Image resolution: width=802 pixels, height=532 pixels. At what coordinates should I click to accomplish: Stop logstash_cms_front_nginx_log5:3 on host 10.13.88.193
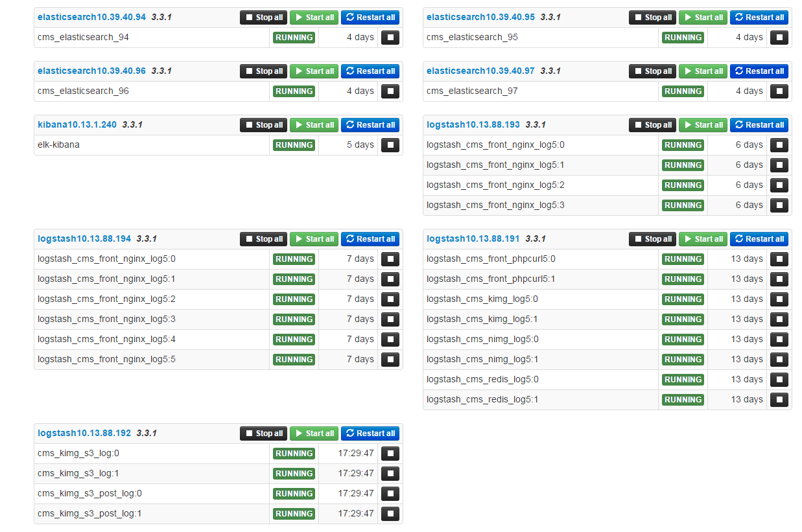[779, 205]
